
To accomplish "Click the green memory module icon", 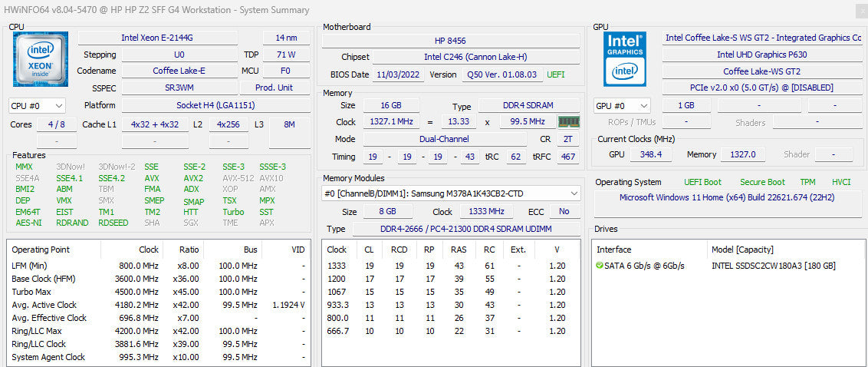I will pos(568,121).
